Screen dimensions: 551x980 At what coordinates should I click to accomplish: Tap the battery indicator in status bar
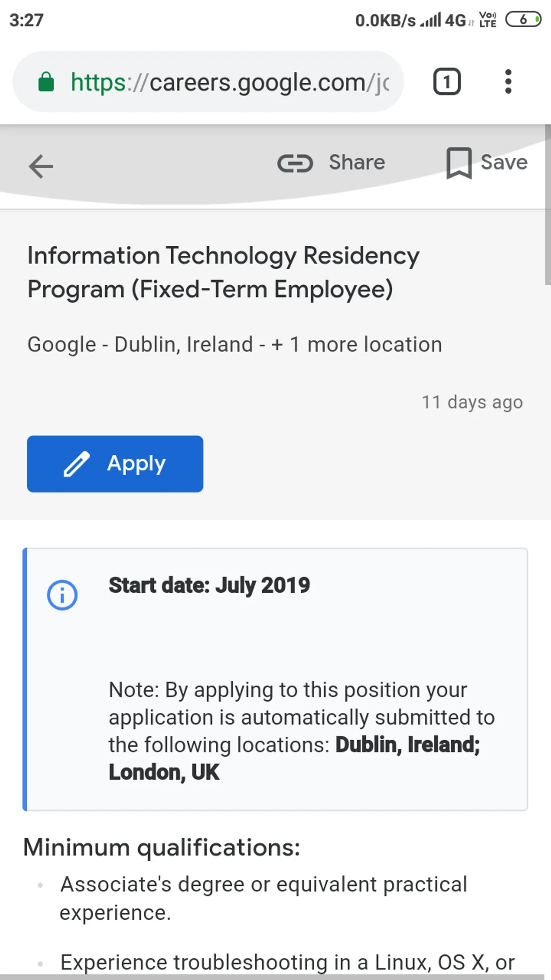523,20
